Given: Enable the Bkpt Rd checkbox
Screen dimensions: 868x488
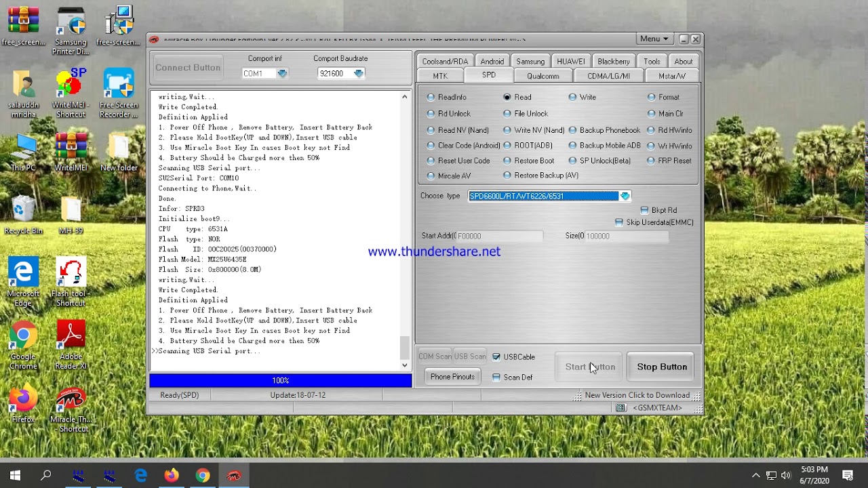Looking at the screenshot, I should click(644, 211).
